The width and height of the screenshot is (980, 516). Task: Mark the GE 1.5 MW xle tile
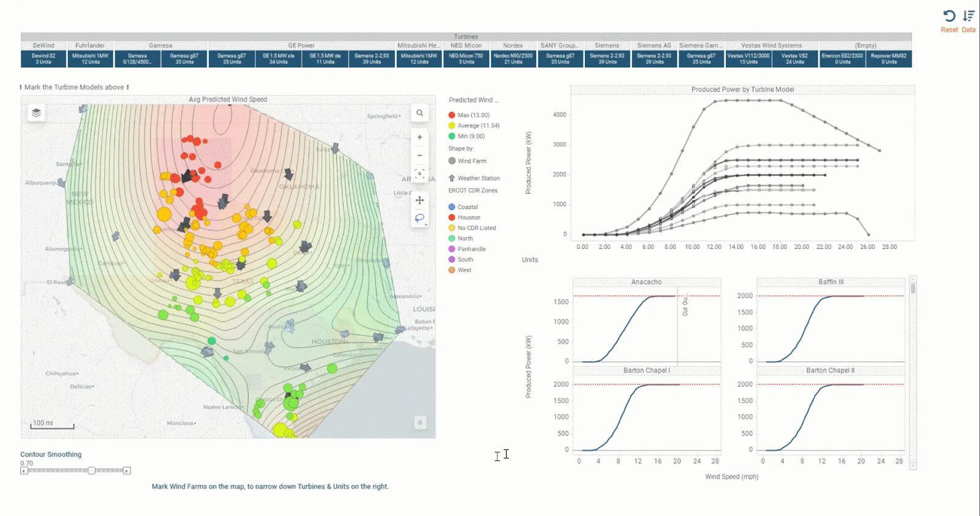point(325,59)
